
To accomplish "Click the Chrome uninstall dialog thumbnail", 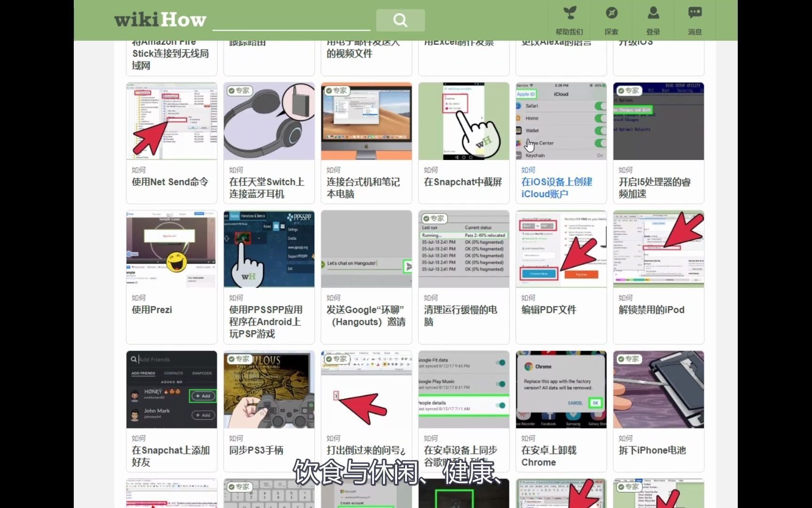I will 561,389.
